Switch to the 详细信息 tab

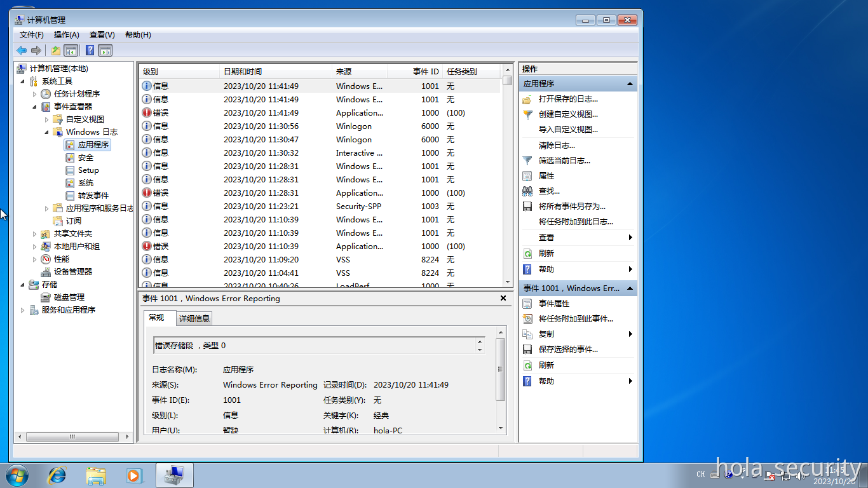click(194, 318)
